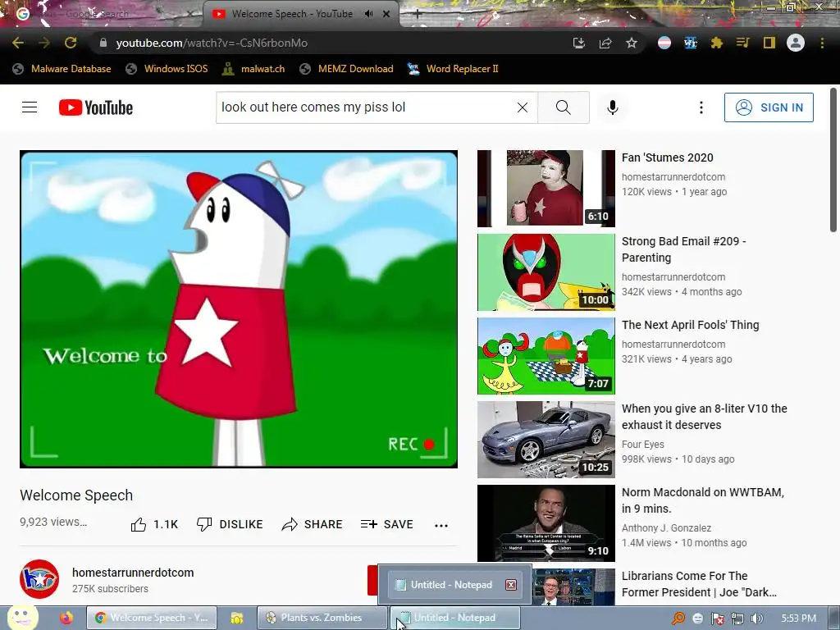Viewport: 840px width, 630px height.
Task: Click the 9,923 views text
Action: click(x=53, y=522)
